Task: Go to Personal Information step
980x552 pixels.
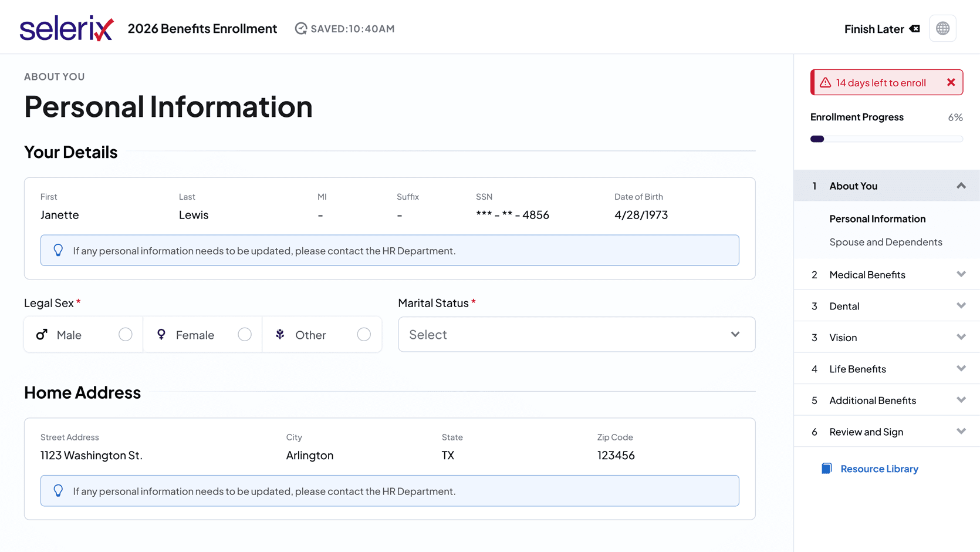Action: click(877, 219)
